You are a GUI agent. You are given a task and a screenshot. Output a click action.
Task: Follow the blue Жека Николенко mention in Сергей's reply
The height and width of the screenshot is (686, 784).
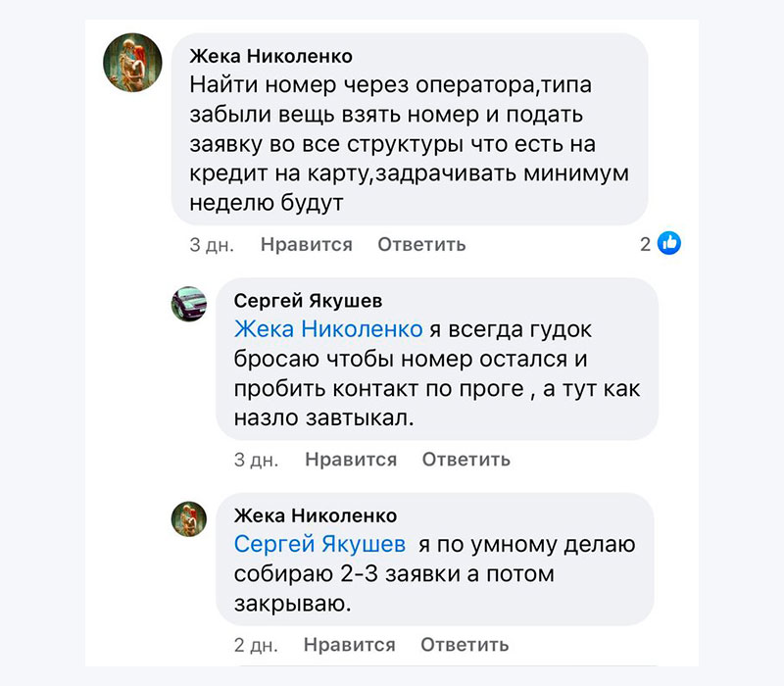pos(328,328)
